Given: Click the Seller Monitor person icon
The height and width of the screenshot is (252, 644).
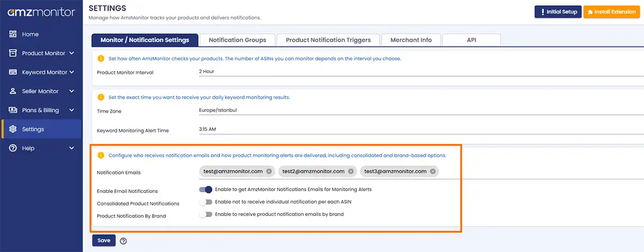Looking at the screenshot, I should pos(13,91).
